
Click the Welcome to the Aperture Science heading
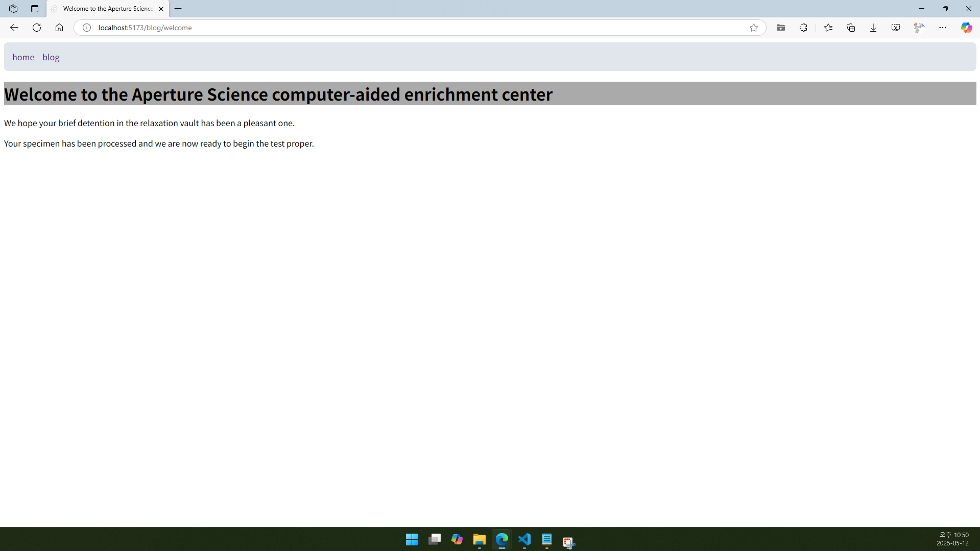click(x=278, y=94)
